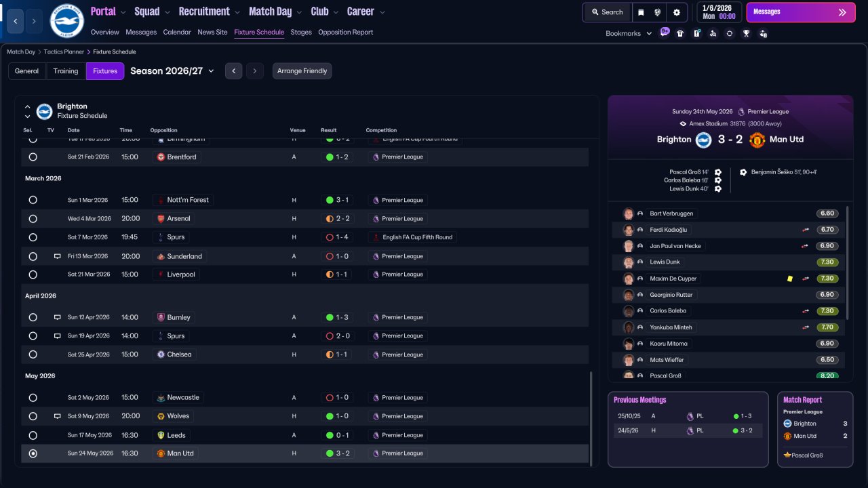Viewport: 868px width, 488px height.
Task: Open the Season 2026/27 selector dropdown
Action: [172, 71]
